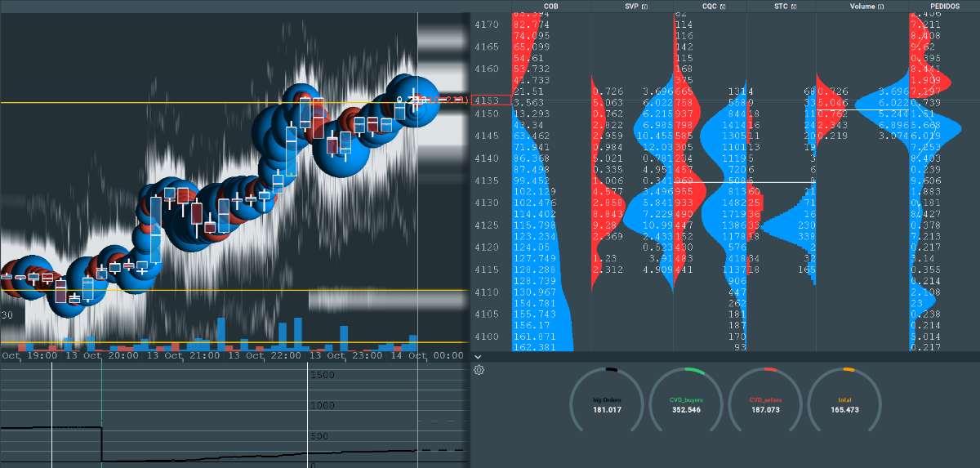This screenshot has height=468, width=980.
Task: Click the small icon beside SVP header
Action: click(645, 7)
